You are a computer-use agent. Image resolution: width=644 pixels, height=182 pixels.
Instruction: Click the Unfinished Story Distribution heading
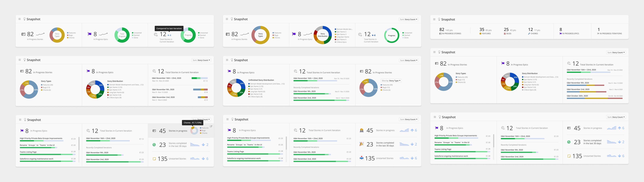[x=261, y=80]
